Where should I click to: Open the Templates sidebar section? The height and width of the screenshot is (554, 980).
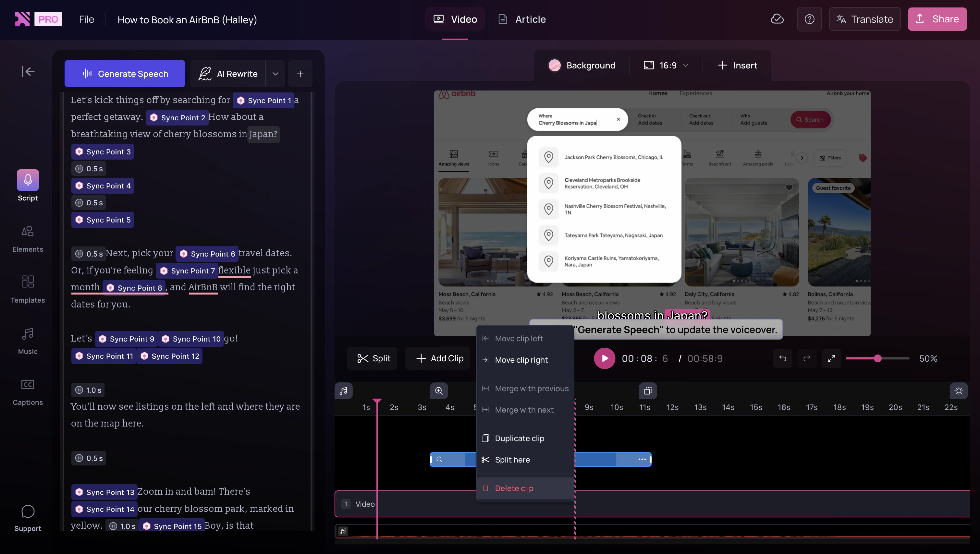pyautogui.click(x=28, y=290)
